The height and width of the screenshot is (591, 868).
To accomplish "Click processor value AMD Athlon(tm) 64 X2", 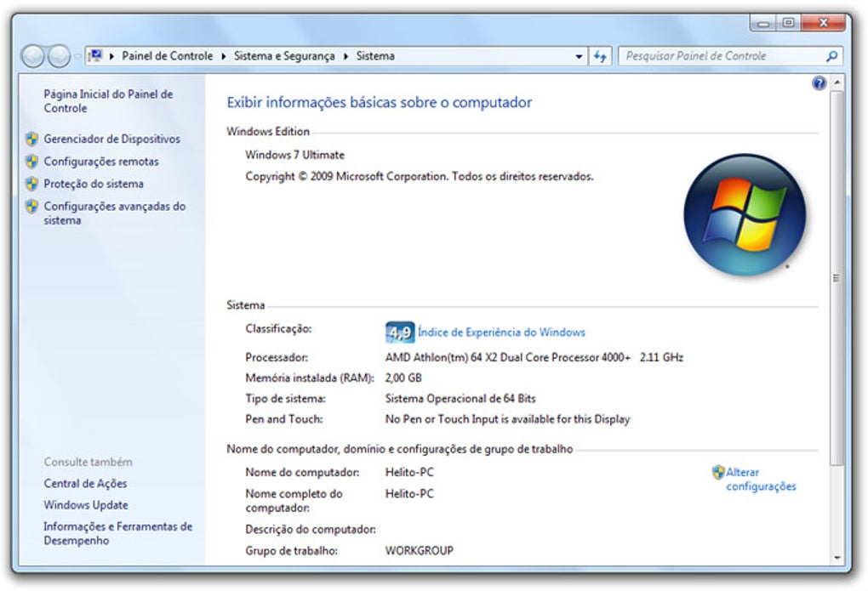I will click(x=534, y=357).
